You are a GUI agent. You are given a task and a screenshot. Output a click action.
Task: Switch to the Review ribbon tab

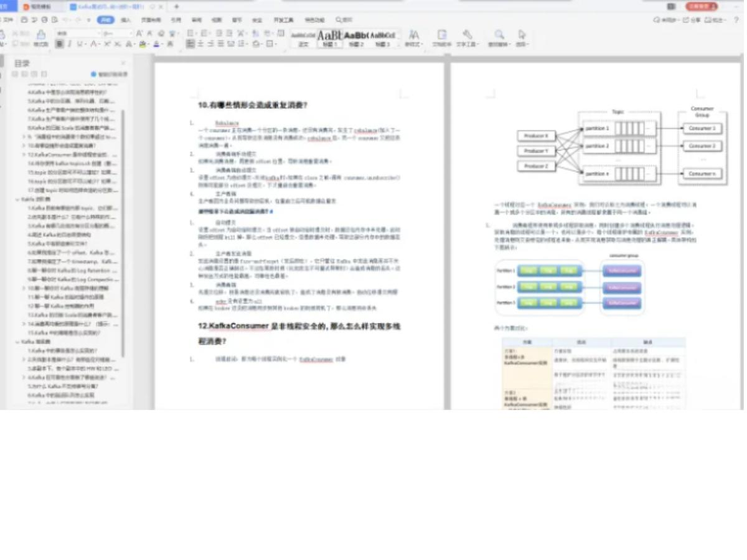[x=197, y=20]
